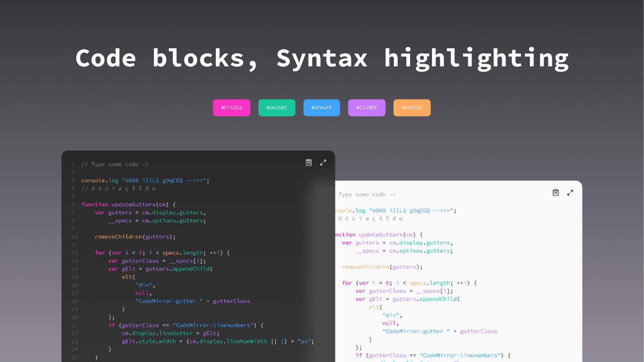Viewport: 644px width, 362px height.
Task: Click the 'Code blocks, Syntax highlighting' heading
Action: coord(322,57)
